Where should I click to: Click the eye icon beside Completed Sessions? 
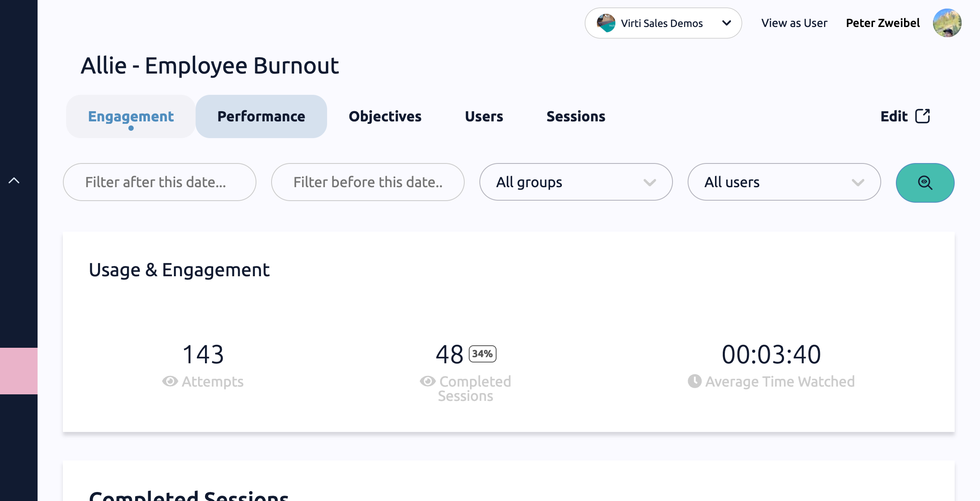pyautogui.click(x=428, y=381)
